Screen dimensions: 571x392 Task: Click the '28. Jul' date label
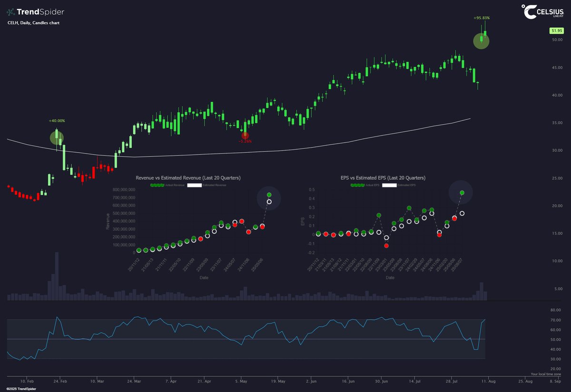[452, 381]
